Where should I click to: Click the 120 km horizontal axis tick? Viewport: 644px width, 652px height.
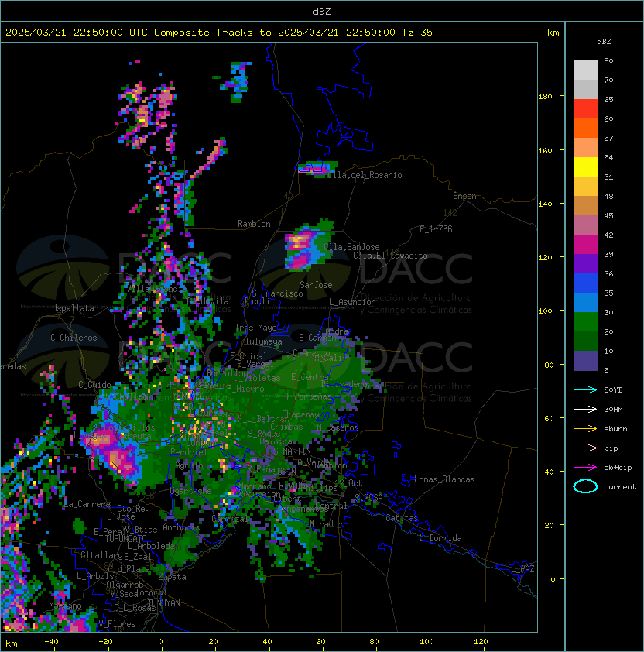click(481, 642)
